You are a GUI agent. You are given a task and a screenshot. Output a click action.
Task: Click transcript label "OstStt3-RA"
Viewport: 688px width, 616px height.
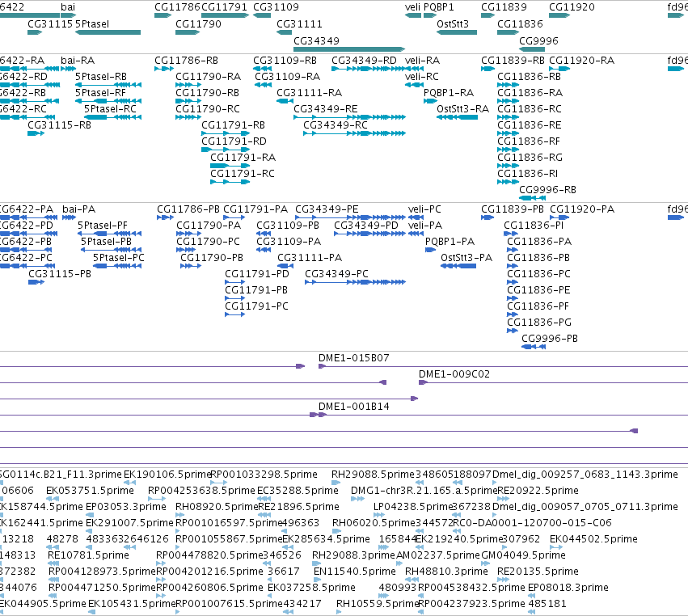coord(462,109)
